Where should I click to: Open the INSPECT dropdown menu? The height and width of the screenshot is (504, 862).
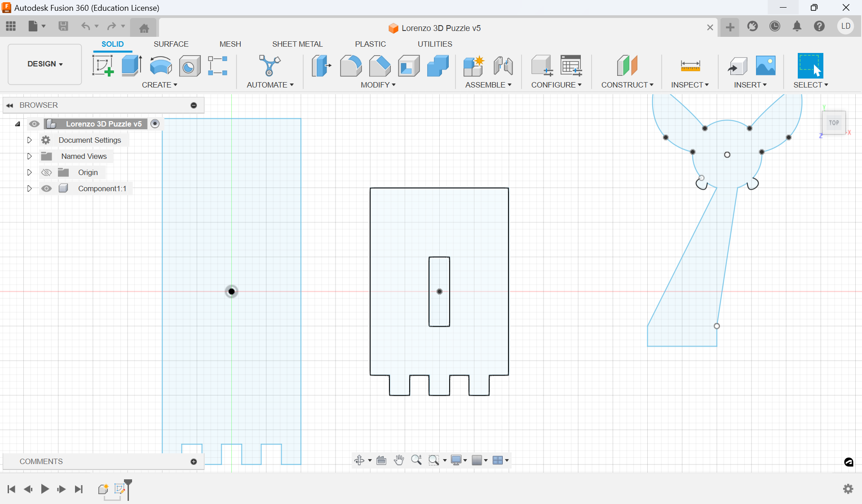tap(690, 85)
